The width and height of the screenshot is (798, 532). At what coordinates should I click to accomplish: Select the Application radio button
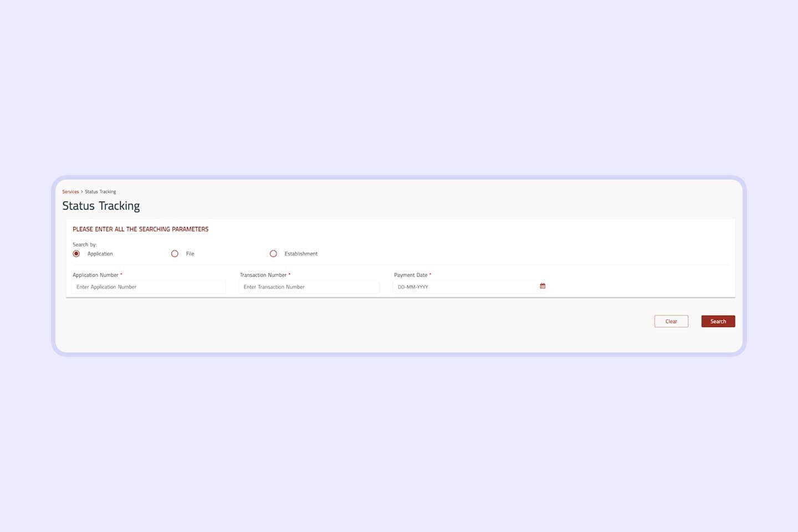(76, 254)
